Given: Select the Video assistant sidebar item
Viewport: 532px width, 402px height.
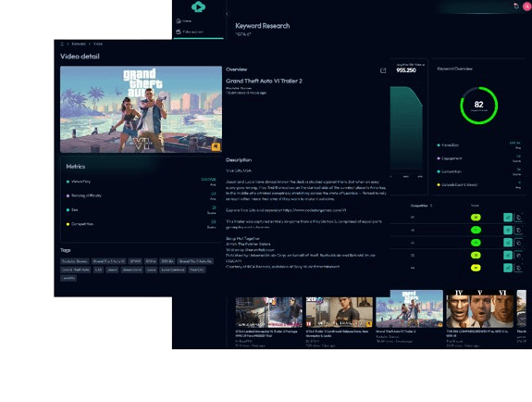Looking at the screenshot, I should pyautogui.click(x=190, y=31).
